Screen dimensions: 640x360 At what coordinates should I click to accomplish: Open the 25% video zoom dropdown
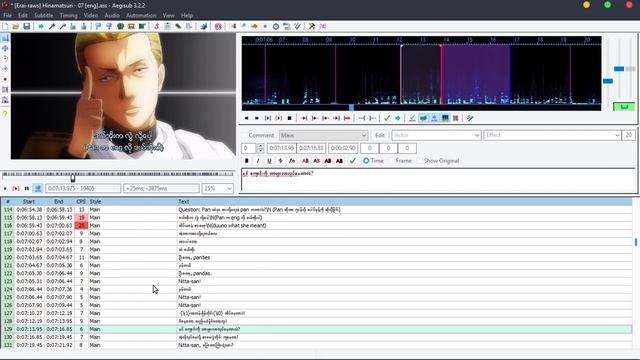[x=218, y=188]
